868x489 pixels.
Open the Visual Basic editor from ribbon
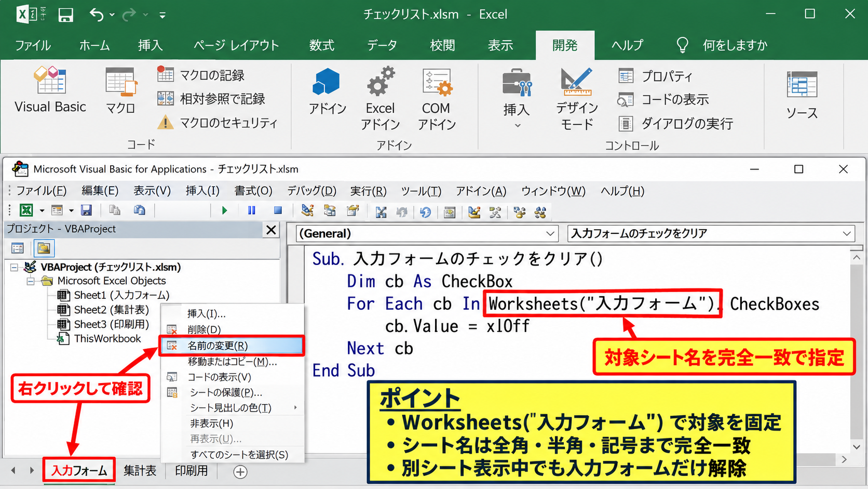pos(50,89)
